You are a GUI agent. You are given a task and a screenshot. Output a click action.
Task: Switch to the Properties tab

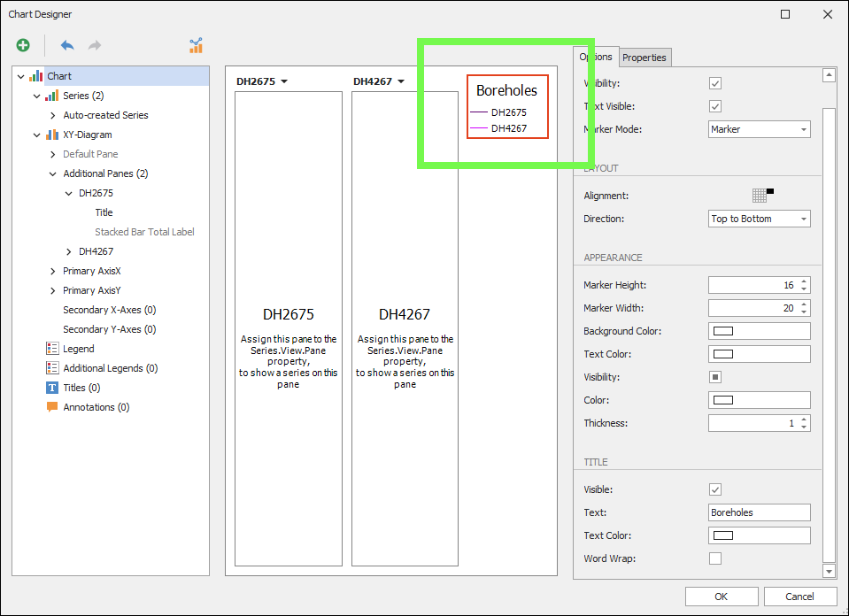tap(644, 58)
